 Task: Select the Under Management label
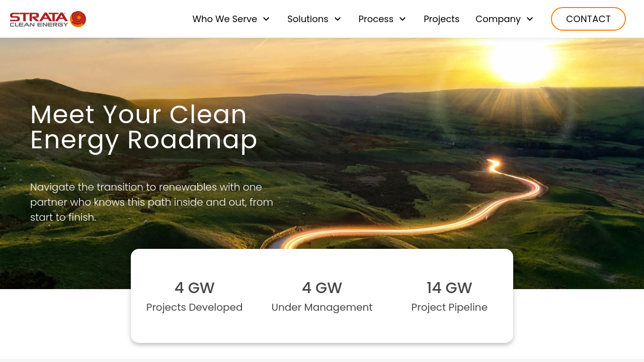(322, 307)
